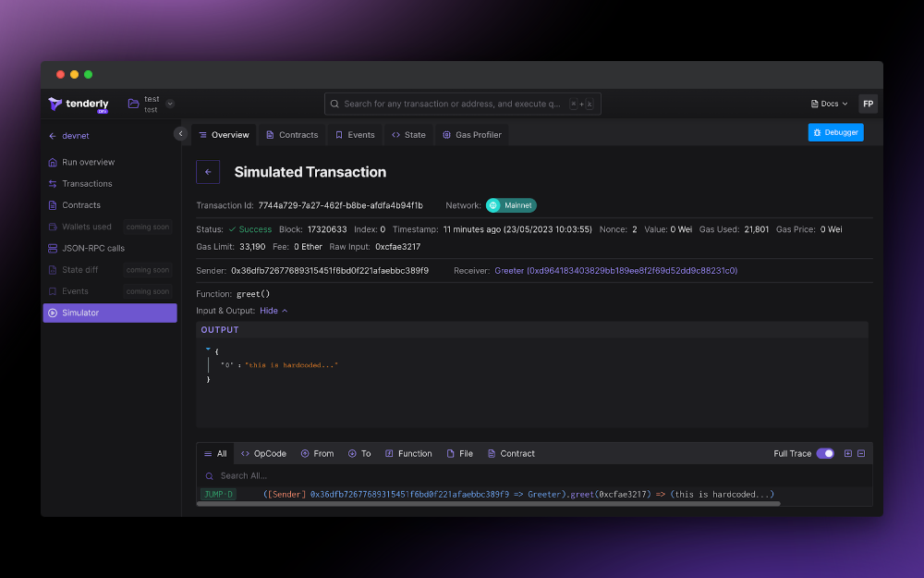Click the greet() function name
The height and width of the screenshot is (578, 924).
pos(253,294)
